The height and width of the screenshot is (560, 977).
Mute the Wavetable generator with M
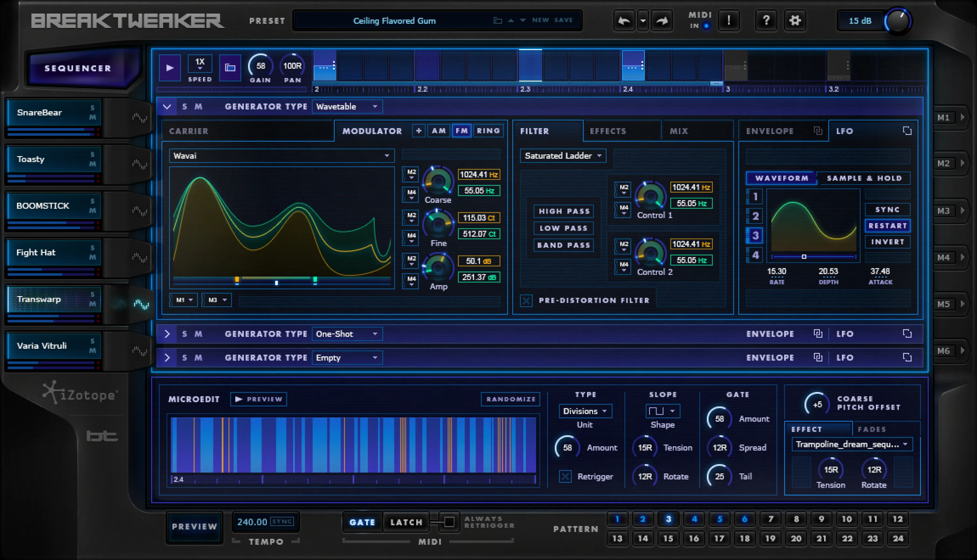pos(198,106)
